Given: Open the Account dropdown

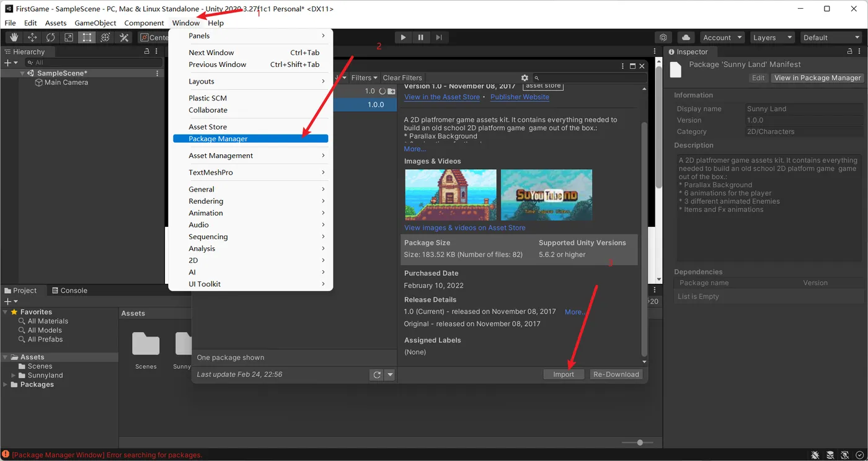Looking at the screenshot, I should [x=722, y=38].
